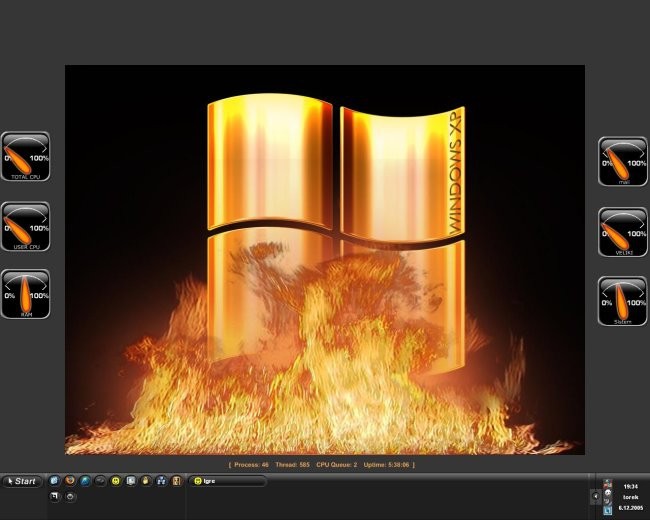This screenshot has width=650, height=520.
Task: Click the CPU Queue: 2 status text
Action: pos(337,465)
